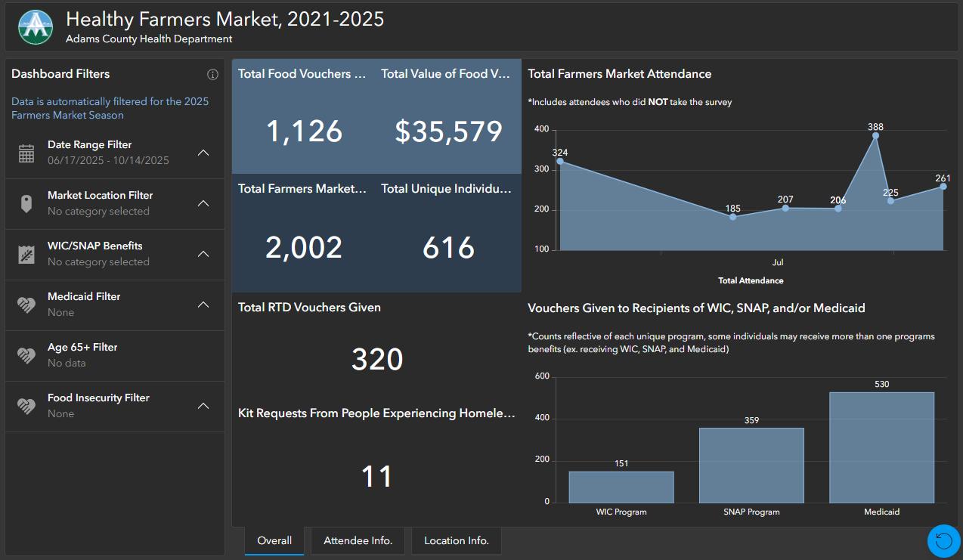
Task: Click the Total Unique Individuals value 616
Action: (x=448, y=248)
